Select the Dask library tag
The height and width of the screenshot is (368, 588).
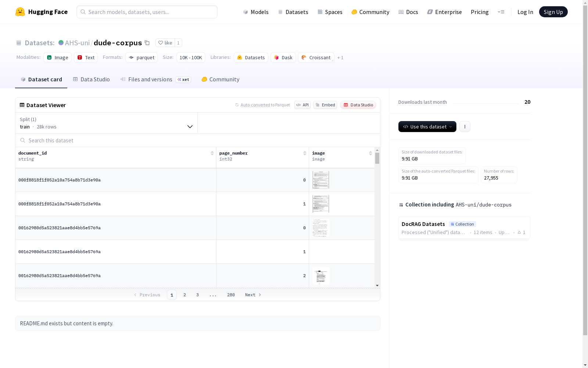tap(283, 57)
